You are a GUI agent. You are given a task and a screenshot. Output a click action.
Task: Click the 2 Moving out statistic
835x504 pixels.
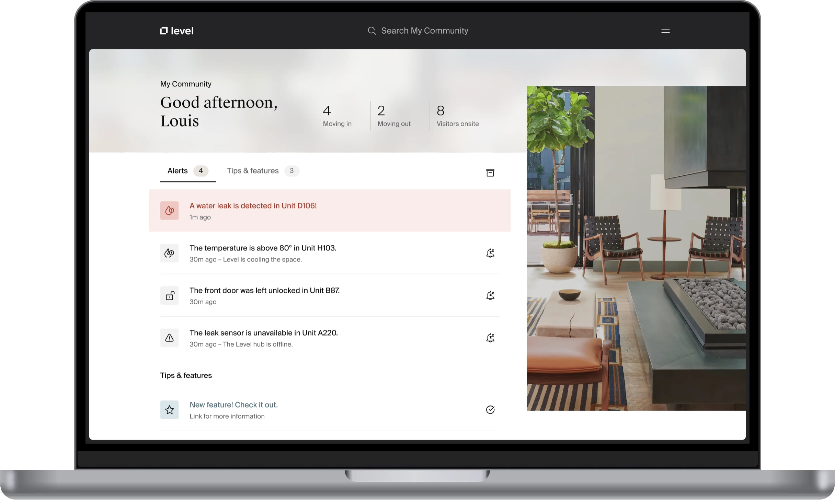point(394,116)
